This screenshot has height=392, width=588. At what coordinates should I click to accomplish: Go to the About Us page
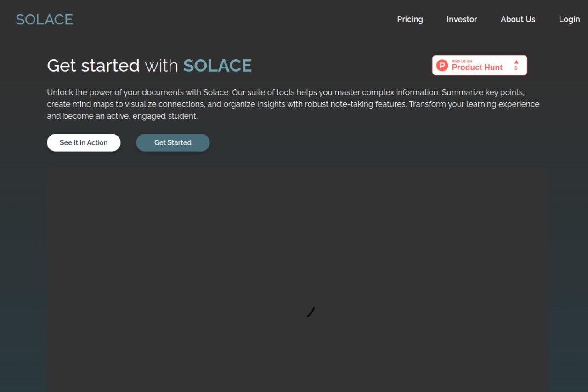[x=518, y=19]
